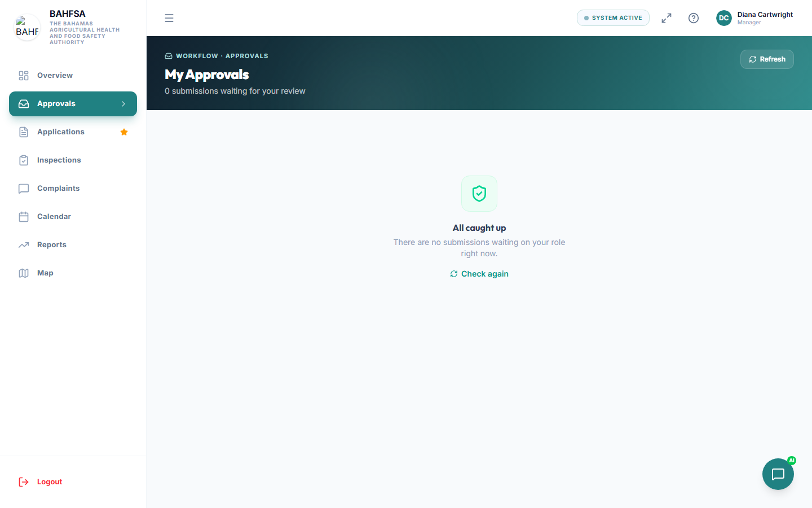Toggle fullscreen mode with the expand arrows icon
Image resolution: width=812 pixels, height=508 pixels.
(667, 18)
